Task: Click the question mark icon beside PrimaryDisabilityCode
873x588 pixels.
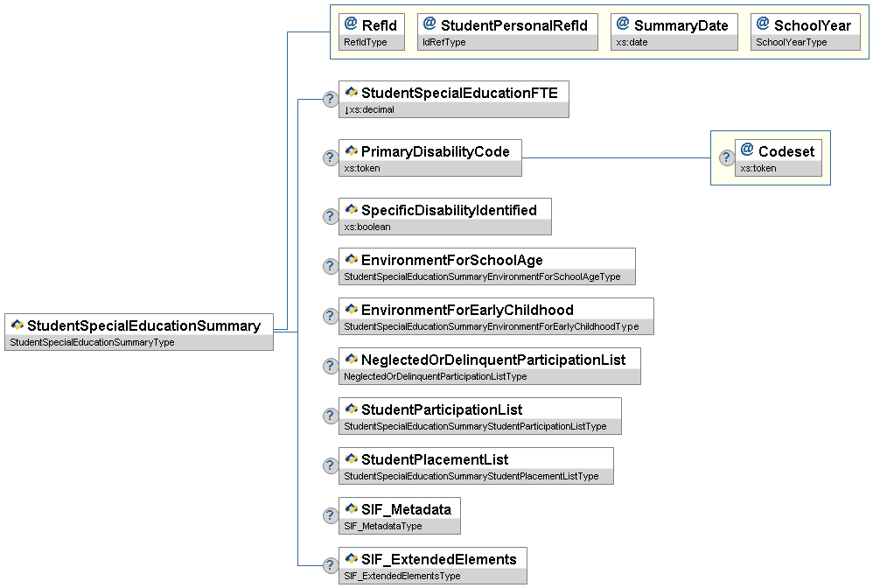Action: 330,157
